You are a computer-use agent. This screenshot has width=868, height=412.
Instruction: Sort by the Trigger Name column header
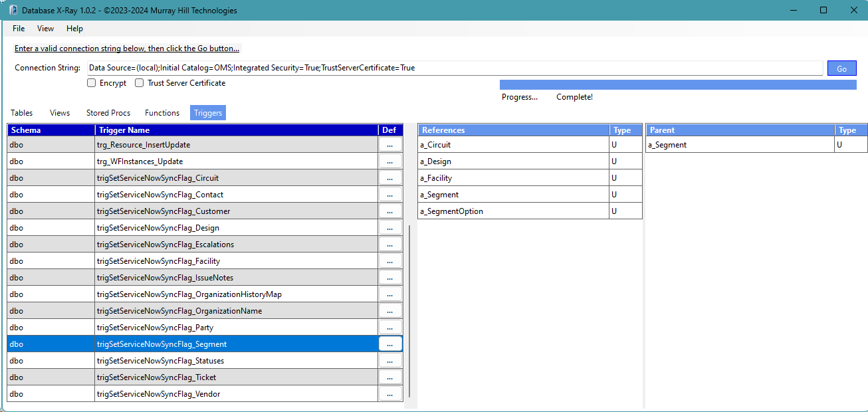point(236,130)
